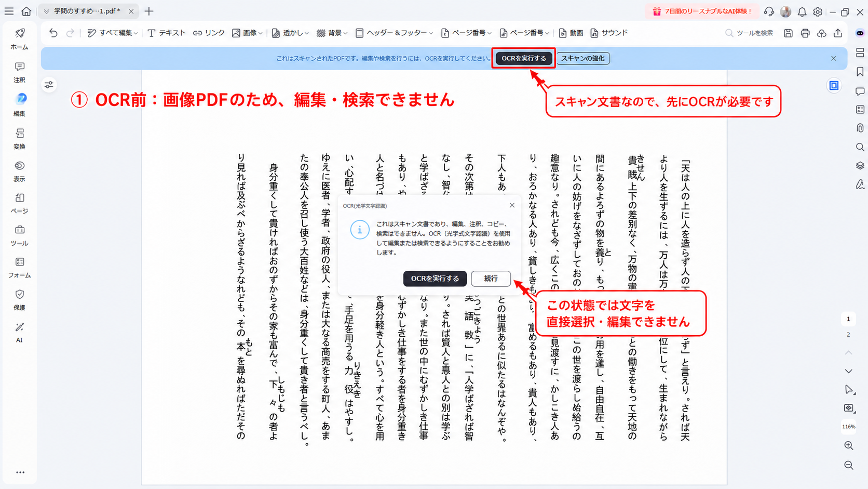Image resolution: width=868 pixels, height=489 pixels.
Task: Click OCRを実行する in the blue banner
Action: click(x=524, y=58)
